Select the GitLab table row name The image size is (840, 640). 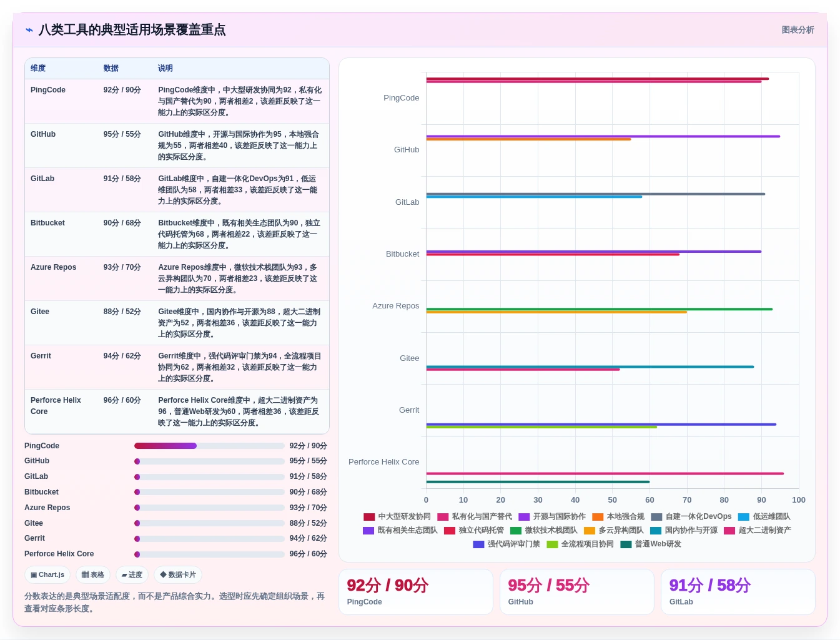[x=42, y=179]
